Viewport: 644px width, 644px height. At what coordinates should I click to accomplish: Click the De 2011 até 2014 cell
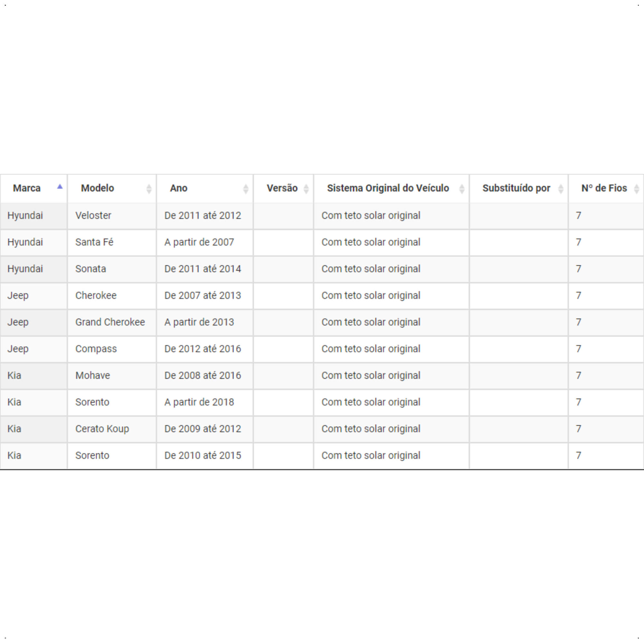(x=205, y=269)
